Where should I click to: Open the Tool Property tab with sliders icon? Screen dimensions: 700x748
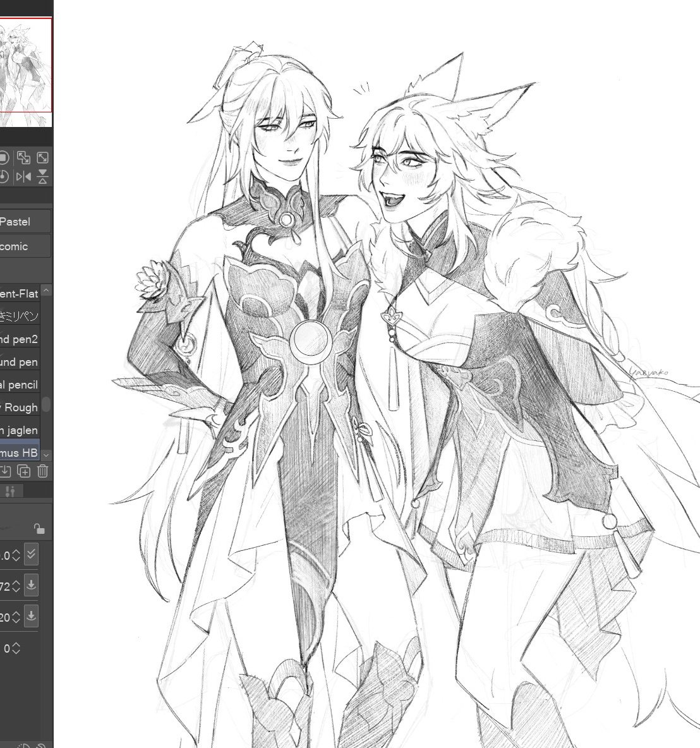(x=11, y=491)
